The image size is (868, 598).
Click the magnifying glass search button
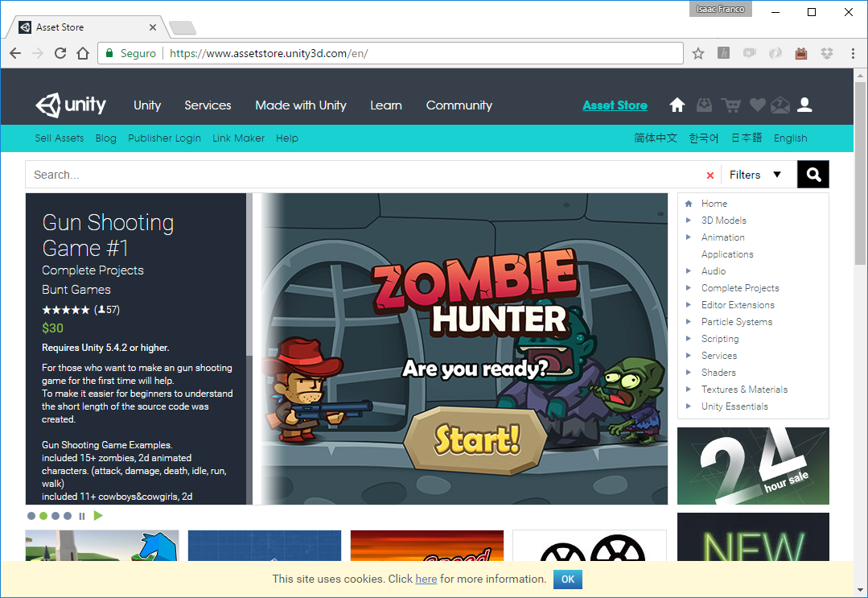coord(813,175)
